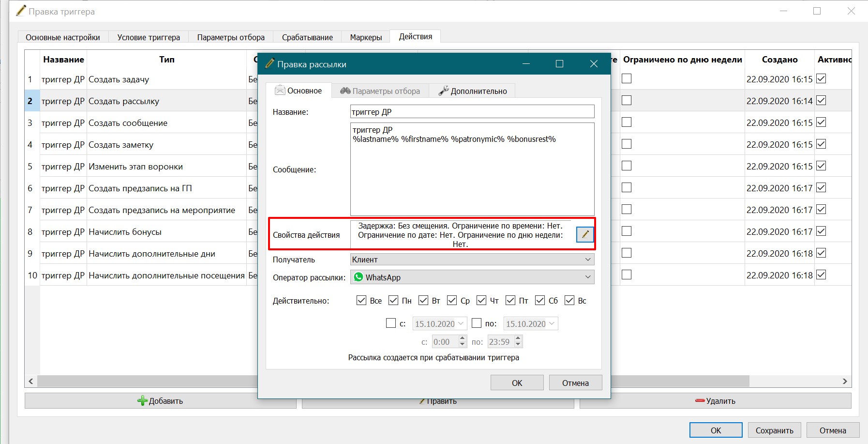Click the green plus icon on Добавить
The width and height of the screenshot is (868, 444).
coord(142,401)
